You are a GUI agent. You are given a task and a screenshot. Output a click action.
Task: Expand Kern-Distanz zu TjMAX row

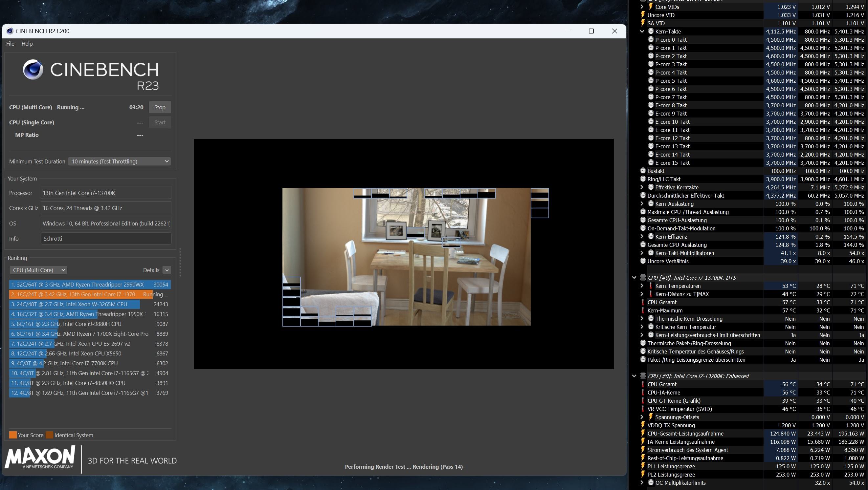(x=642, y=294)
